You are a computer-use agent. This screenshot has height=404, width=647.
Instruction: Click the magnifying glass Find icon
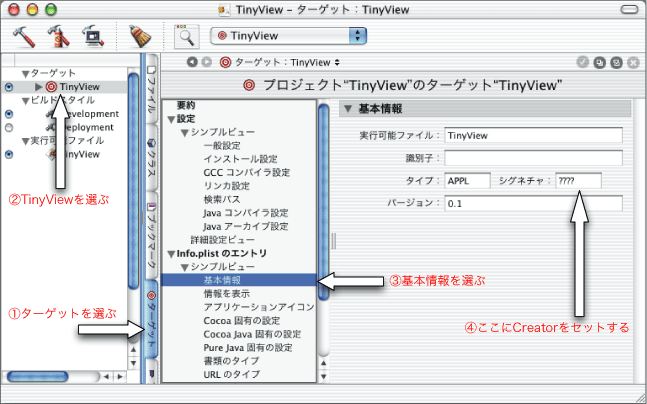coord(187,36)
